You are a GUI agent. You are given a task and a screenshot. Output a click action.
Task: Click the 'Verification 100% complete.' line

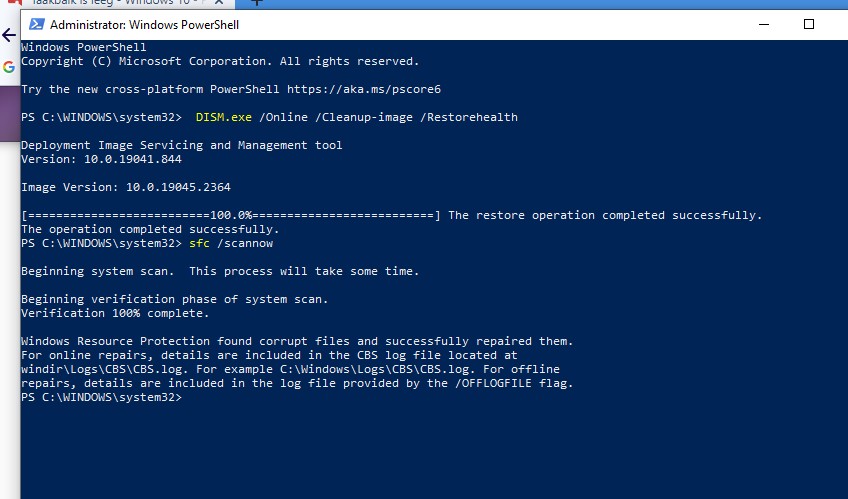115,313
